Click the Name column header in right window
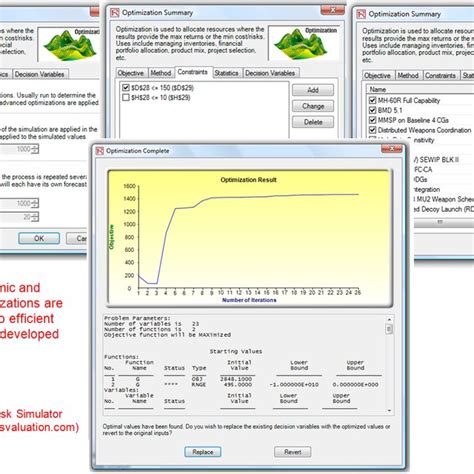The width and height of the screenshot is (474, 474). (x=377, y=89)
